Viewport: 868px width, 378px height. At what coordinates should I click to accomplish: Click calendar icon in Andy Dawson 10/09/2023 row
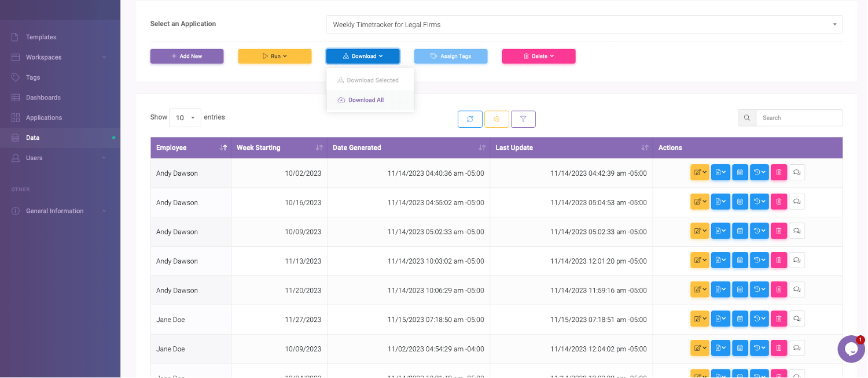(740, 231)
